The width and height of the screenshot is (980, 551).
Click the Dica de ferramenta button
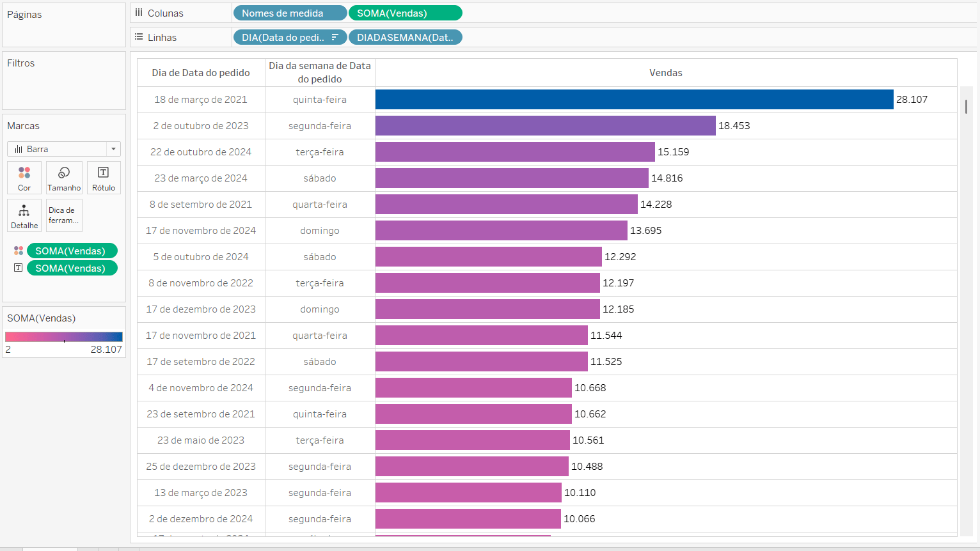point(64,215)
